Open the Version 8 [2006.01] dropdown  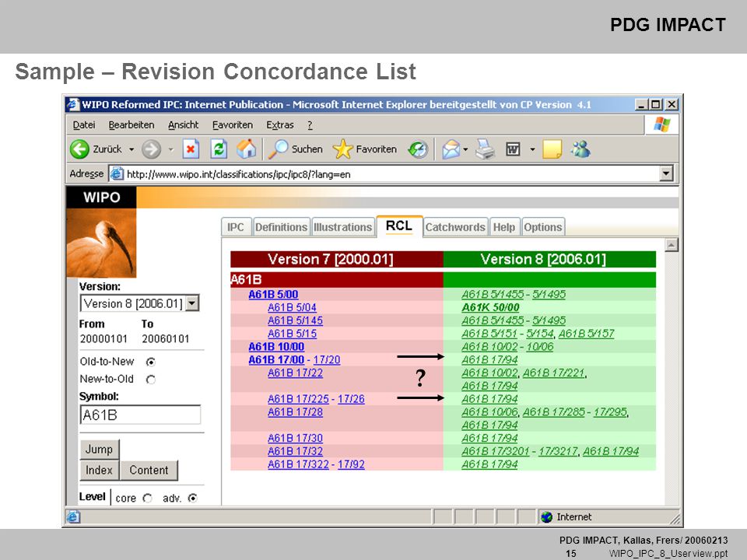pos(192,303)
